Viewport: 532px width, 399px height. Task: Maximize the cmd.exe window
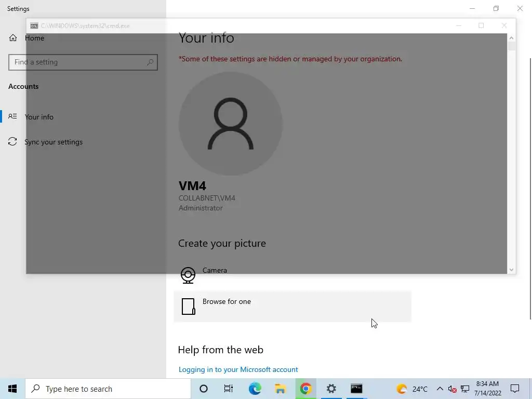click(x=481, y=25)
